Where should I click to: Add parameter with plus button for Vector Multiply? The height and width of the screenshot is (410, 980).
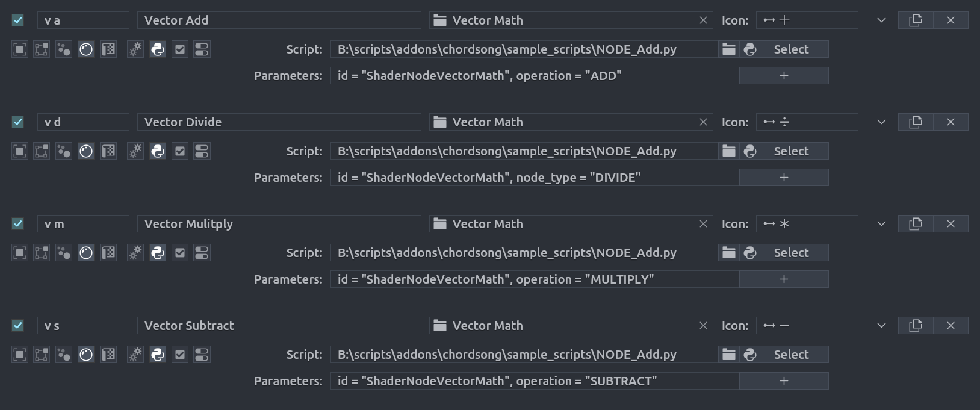[784, 279]
